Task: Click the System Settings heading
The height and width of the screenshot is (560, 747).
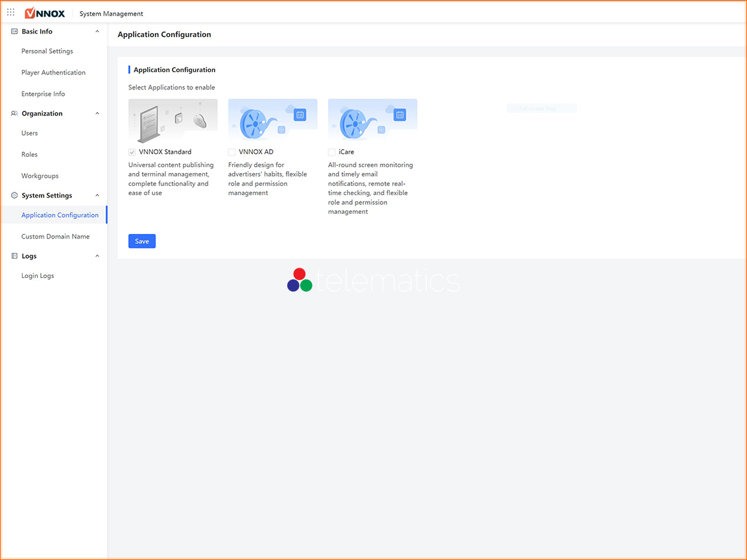Action: (47, 195)
